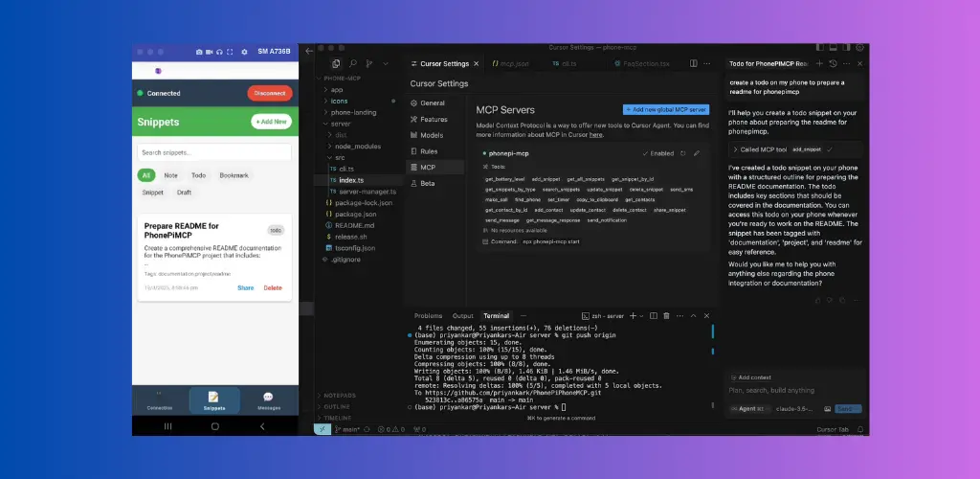Open the Snippets tab on phone

tap(214, 400)
